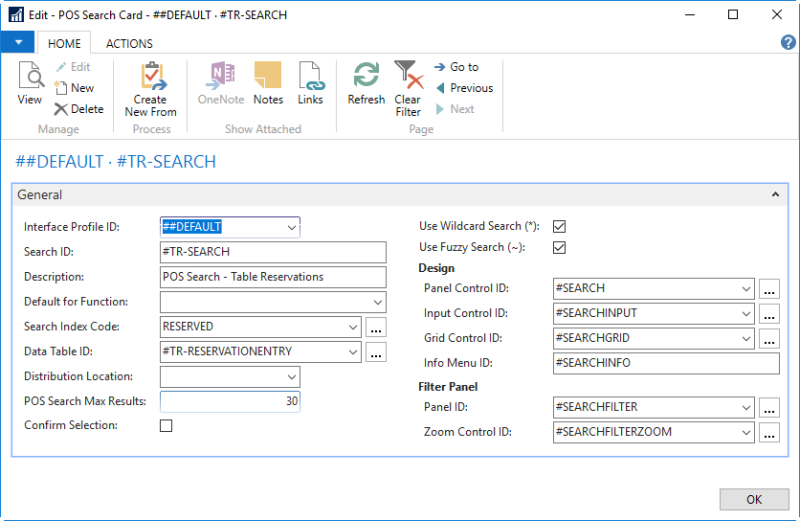
Task: Click the View icon in the ribbon
Action: tap(30, 77)
